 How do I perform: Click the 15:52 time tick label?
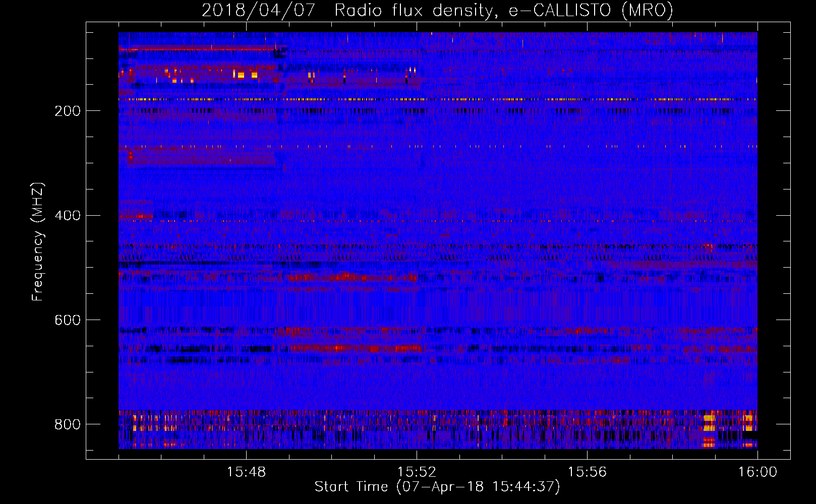click(x=417, y=472)
